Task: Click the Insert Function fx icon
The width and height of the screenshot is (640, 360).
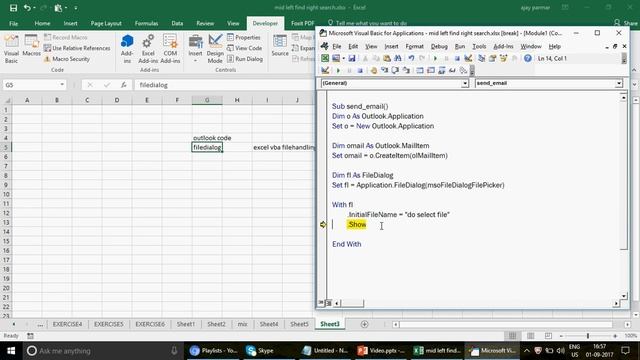Action: [124, 85]
